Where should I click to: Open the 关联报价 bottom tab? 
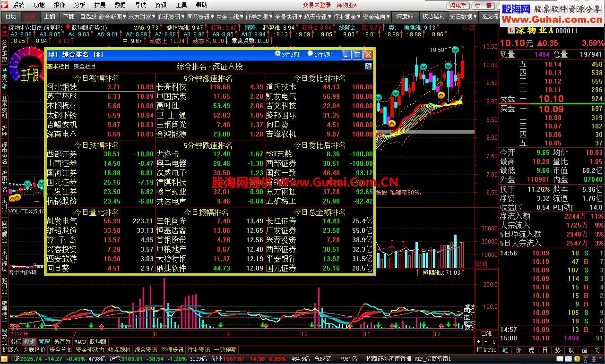pyautogui.click(x=35, y=350)
